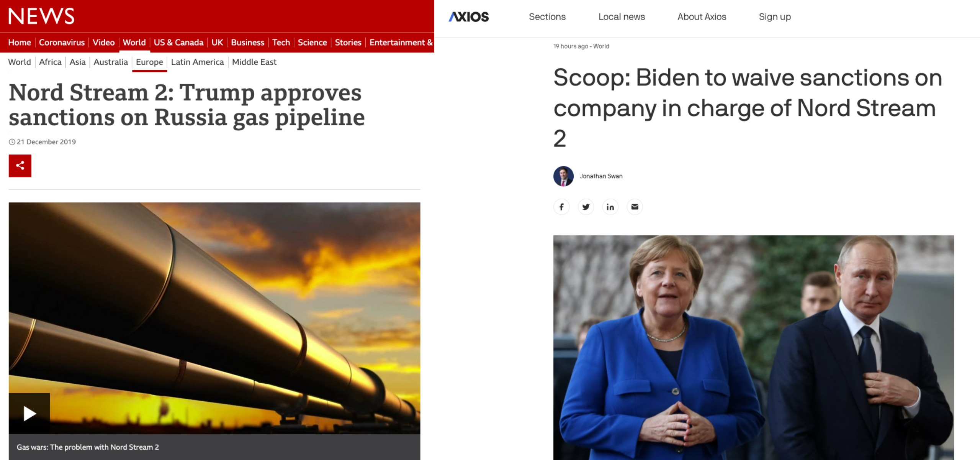
Task: Share article on Facebook icon
Action: click(561, 207)
